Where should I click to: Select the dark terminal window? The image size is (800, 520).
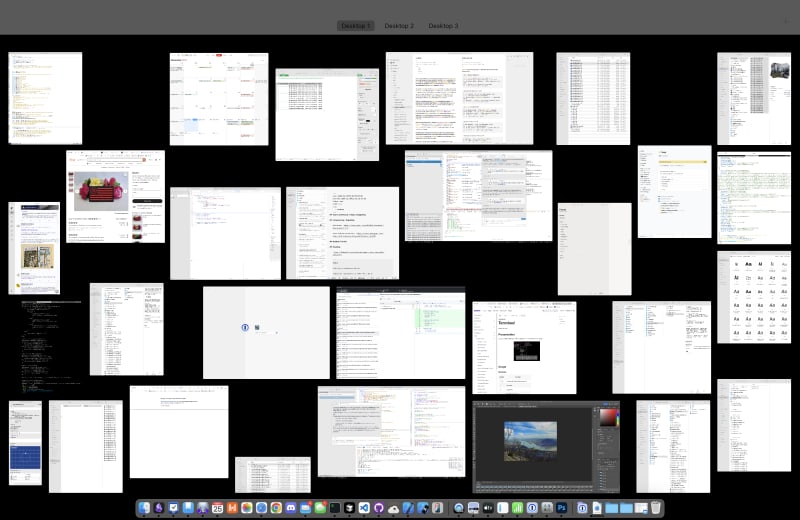click(51, 346)
